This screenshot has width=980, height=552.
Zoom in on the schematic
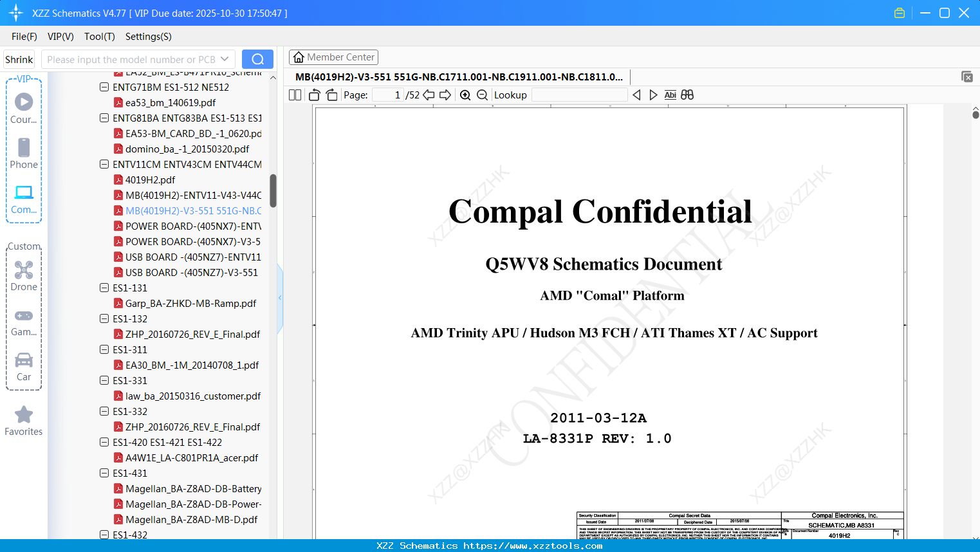pos(465,95)
